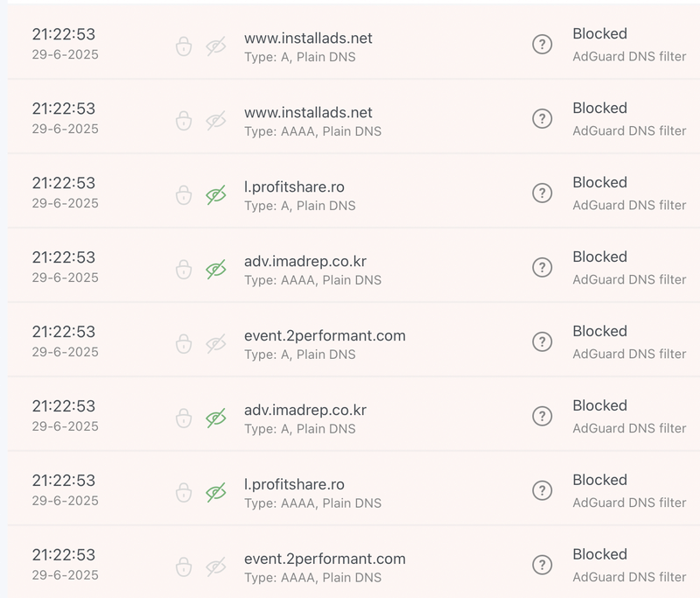Toggle gray eye icon on www.installads.net A row
This screenshot has height=598, width=700.
[x=215, y=46]
